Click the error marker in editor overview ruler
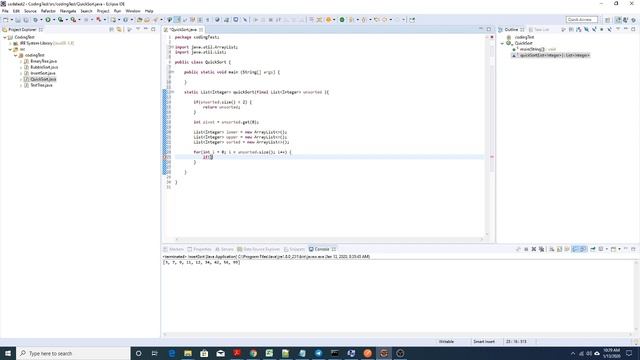This screenshot has width=640, height=360. pos(492,157)
